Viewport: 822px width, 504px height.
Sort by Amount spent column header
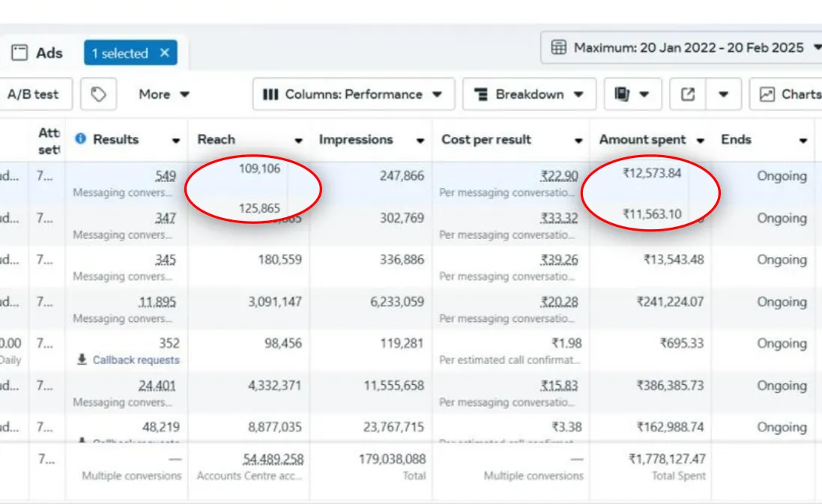click(642, 139)
